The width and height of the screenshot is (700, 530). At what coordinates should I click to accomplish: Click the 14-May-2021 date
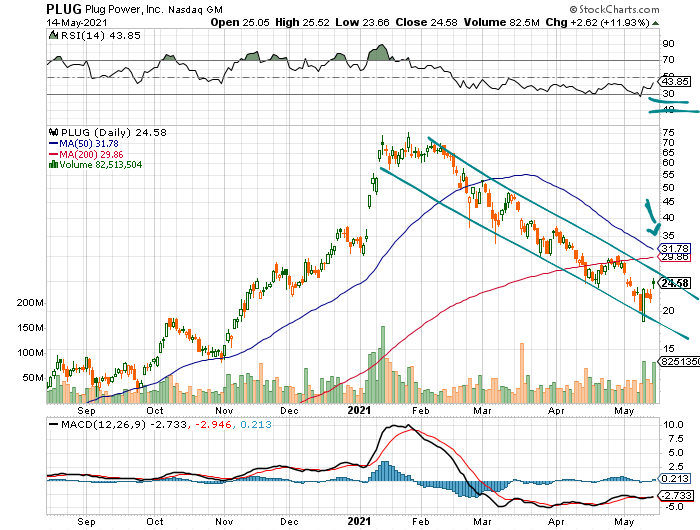(x=77, y=22)
